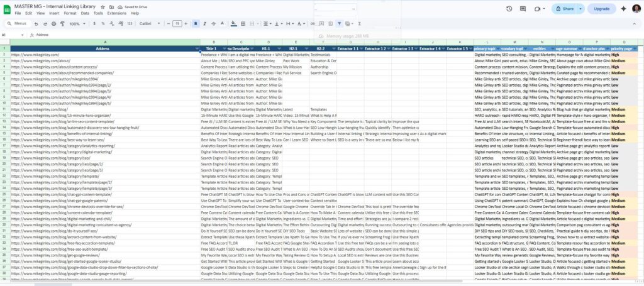Star the MASTER MG document

pyautogui.click(x=103, y=7)
